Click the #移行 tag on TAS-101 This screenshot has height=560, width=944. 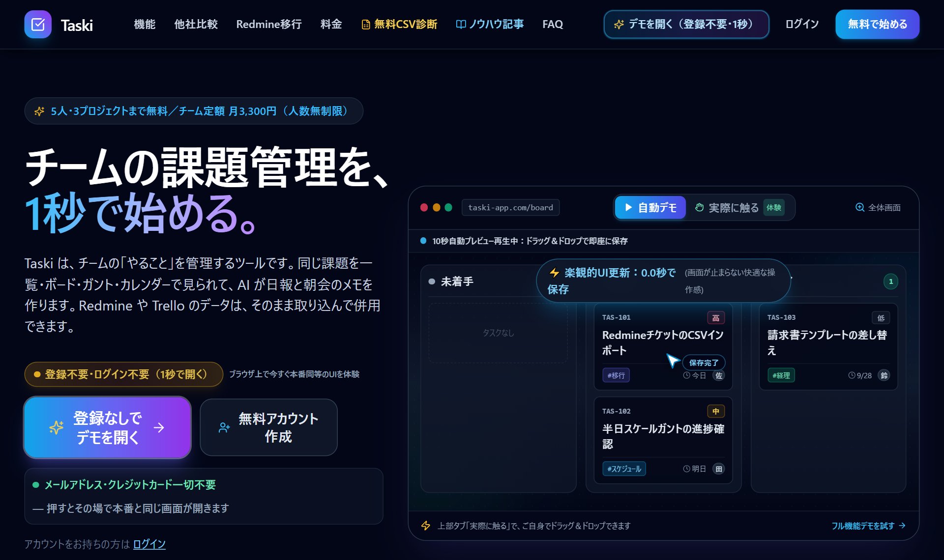coord(616,375)
